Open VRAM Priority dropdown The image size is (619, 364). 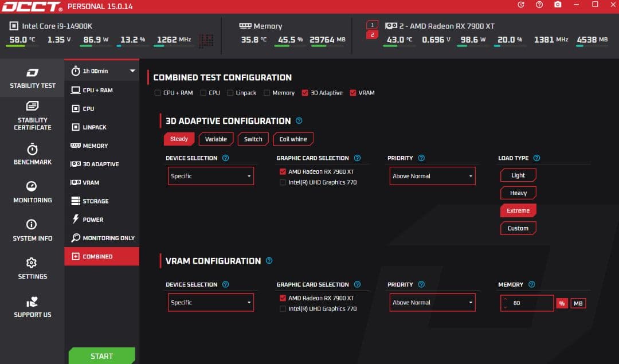coord(432,303)
